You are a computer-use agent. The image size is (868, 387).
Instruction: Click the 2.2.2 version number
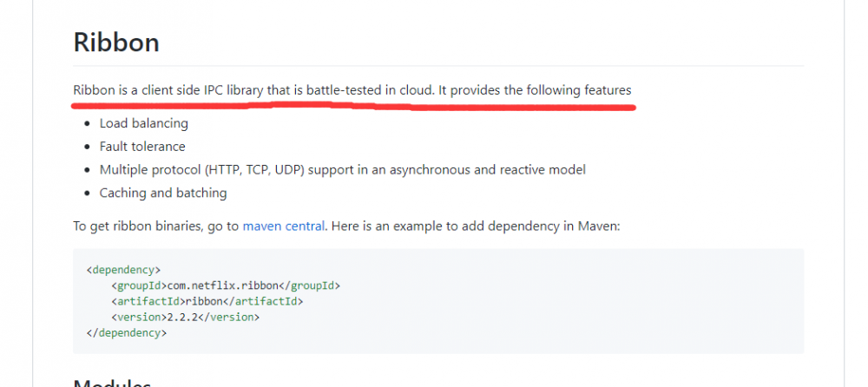pos(184,317)
